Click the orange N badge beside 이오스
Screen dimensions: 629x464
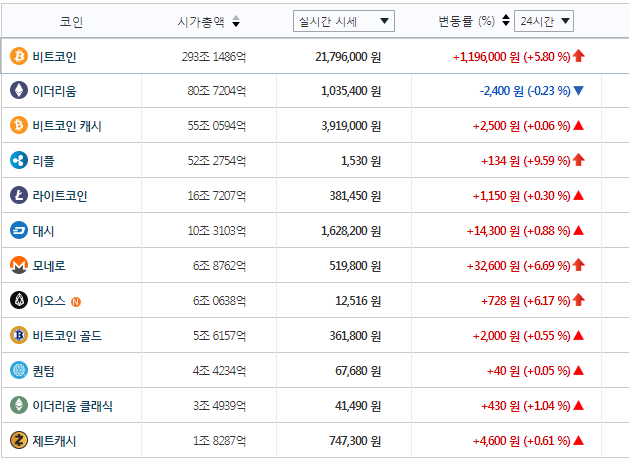(x=76, y=301)
